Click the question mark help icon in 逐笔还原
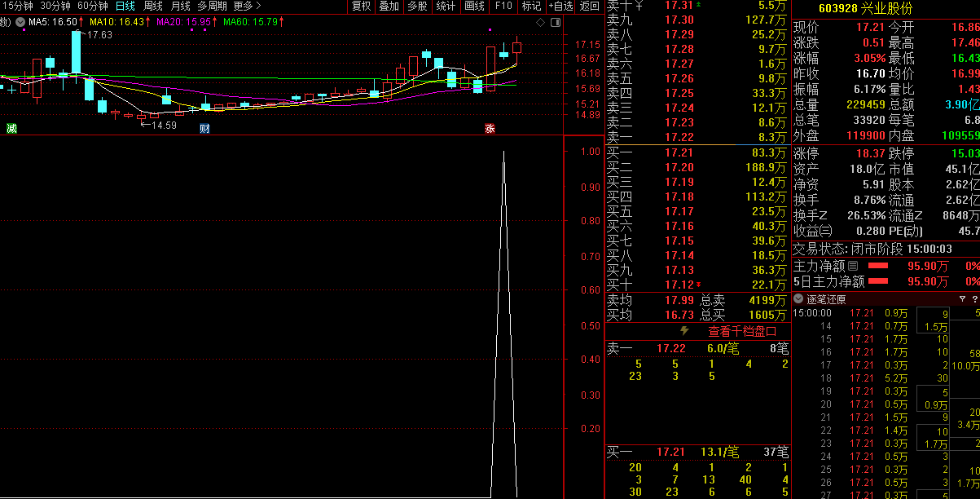 [974, 298]
